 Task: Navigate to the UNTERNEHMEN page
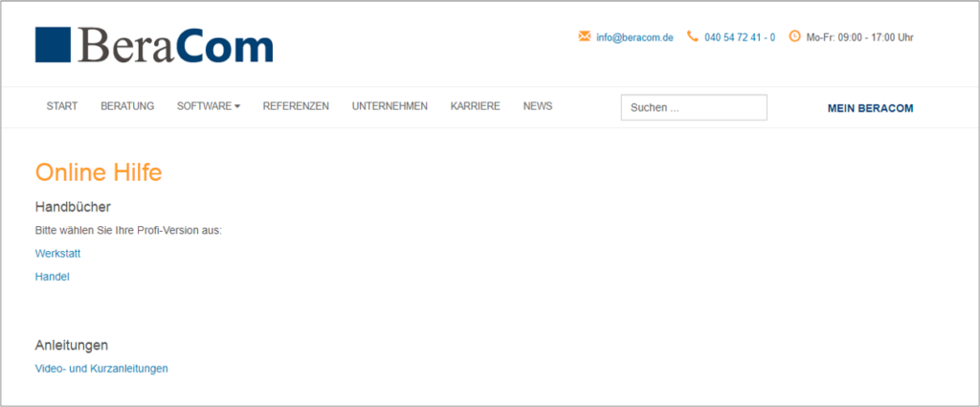pyautogui.click(x=390, y=106)
